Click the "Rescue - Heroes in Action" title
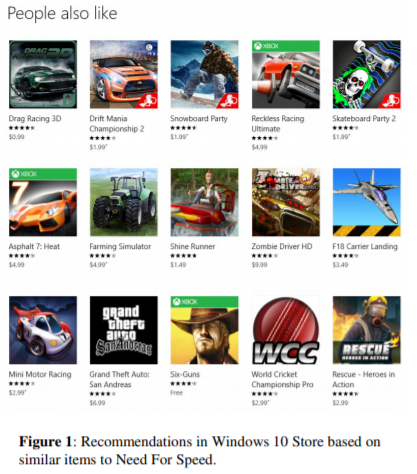The height and width of the screenshot is (474, 417). 363,379
